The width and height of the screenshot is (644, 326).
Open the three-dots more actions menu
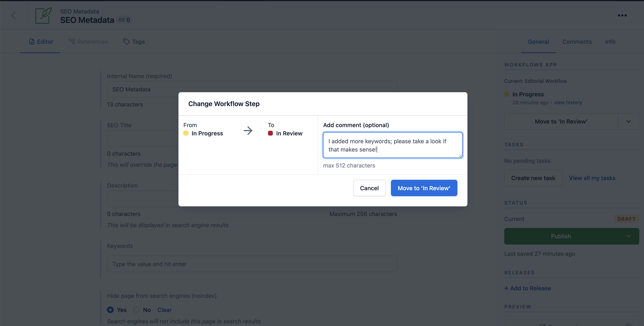(x=622, y=16)
